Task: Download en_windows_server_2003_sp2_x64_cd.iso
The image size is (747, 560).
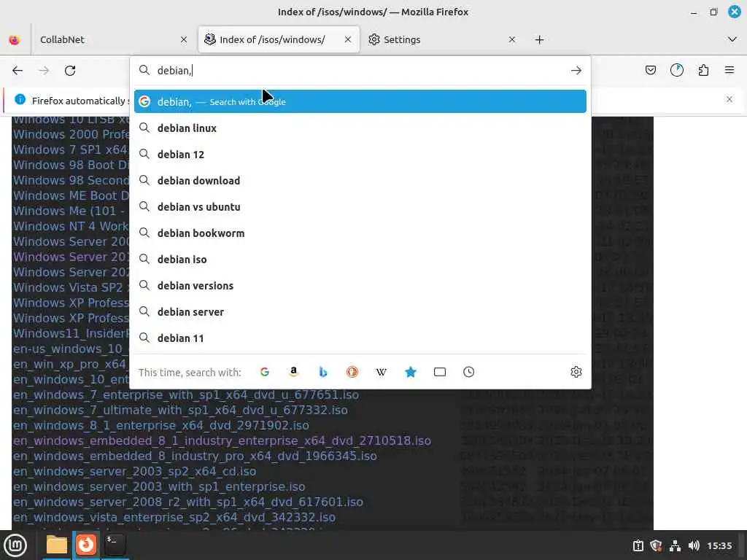Action: (135, 471)
